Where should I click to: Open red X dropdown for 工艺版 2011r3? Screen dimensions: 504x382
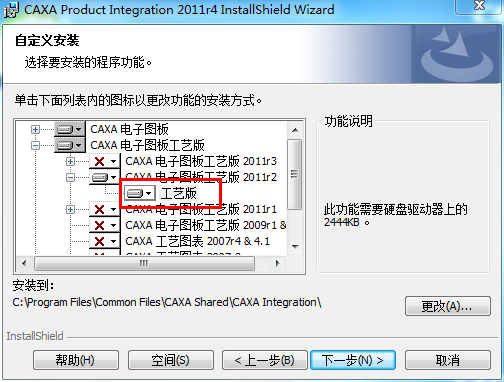105,161
